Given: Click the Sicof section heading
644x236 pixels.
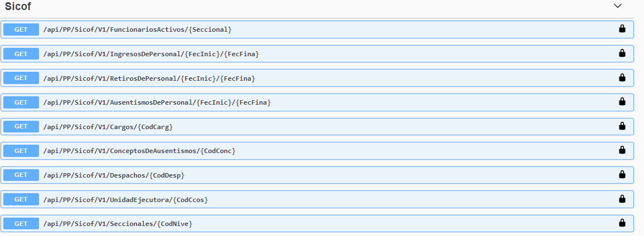Looking at the screenshot, I should 18,7.
